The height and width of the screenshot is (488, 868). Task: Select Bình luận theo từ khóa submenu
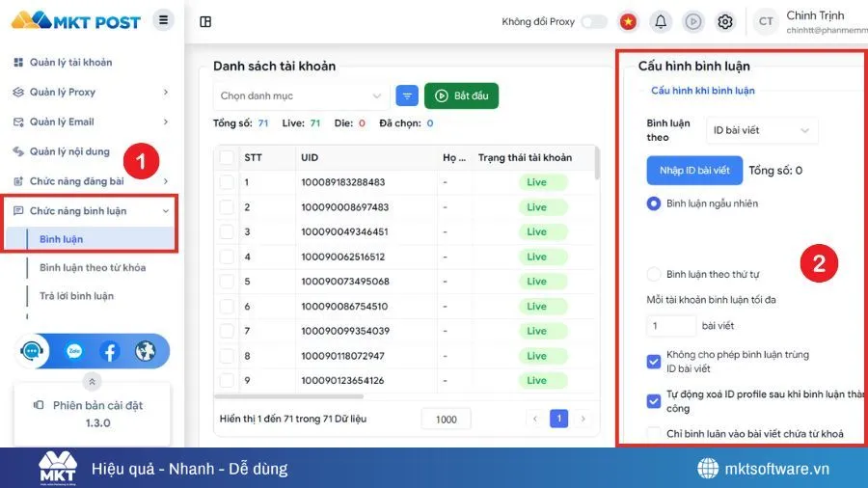(93, 267)
